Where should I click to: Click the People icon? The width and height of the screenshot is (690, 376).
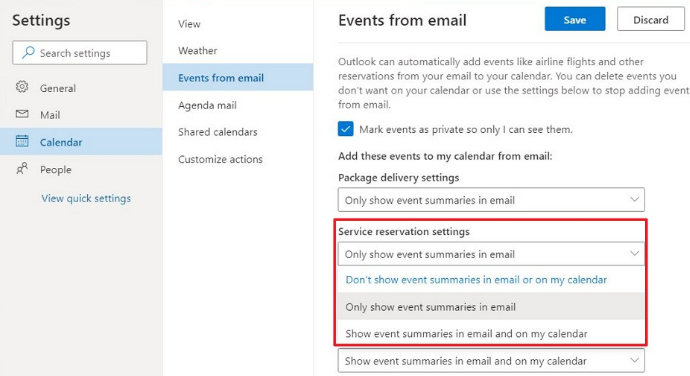22,169
